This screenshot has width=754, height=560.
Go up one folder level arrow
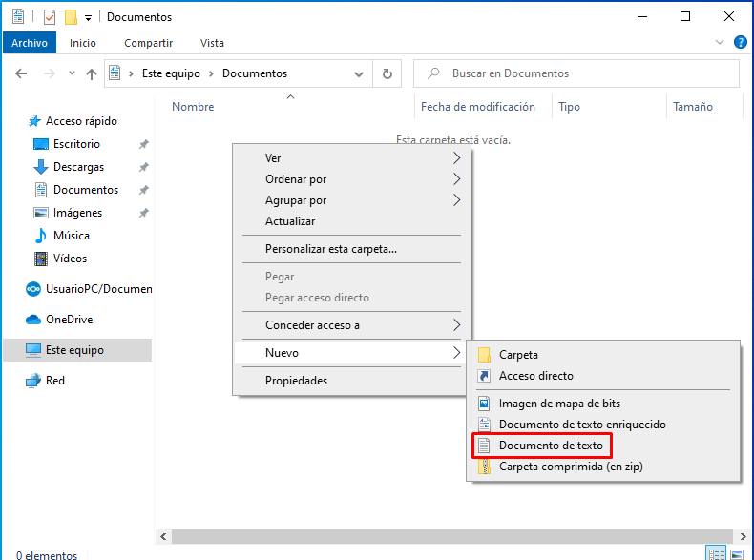point(92,73)
